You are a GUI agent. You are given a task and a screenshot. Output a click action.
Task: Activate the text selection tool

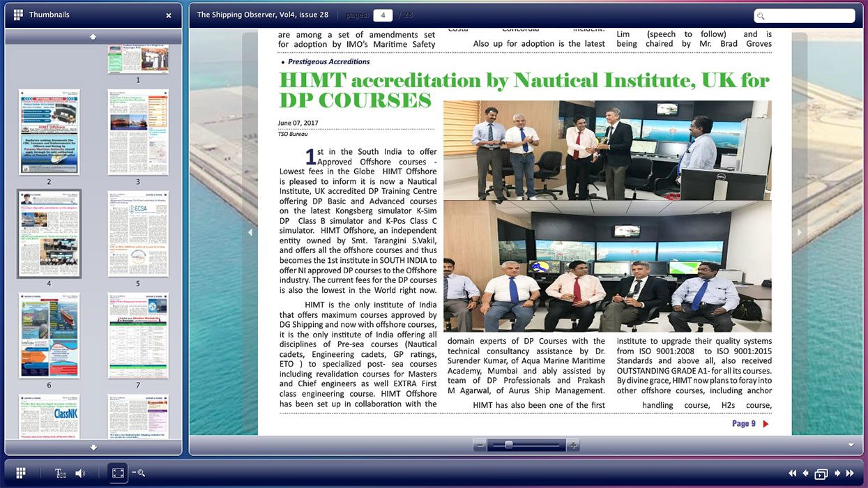click(x=61, y=473)
